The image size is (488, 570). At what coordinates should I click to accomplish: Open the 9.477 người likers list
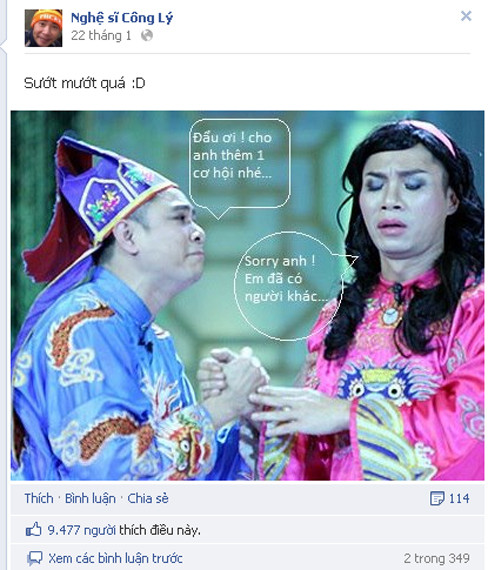pos(81,530)
